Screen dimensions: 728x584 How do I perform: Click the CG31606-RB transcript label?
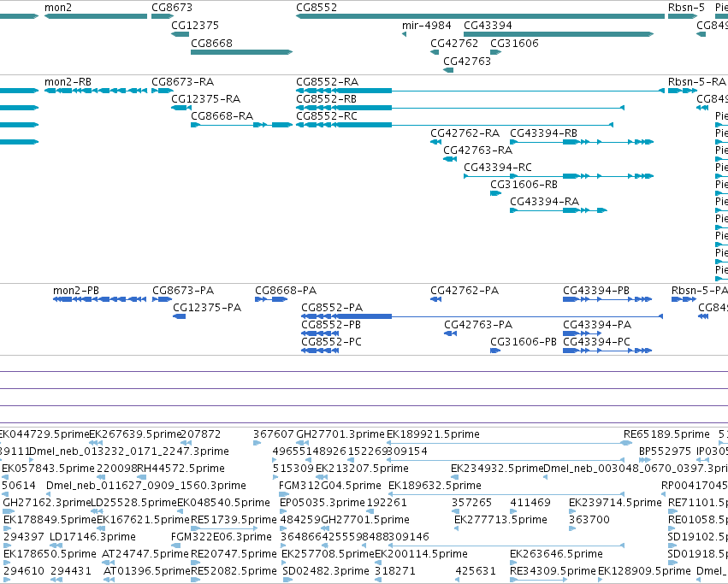pos(524,185)
